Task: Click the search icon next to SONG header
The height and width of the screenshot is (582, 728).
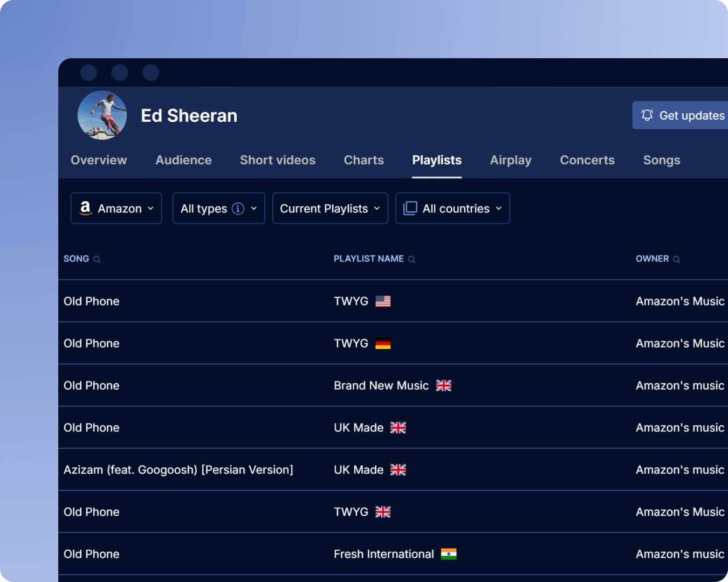Action: pyautogui.click(x=98, y=259)
